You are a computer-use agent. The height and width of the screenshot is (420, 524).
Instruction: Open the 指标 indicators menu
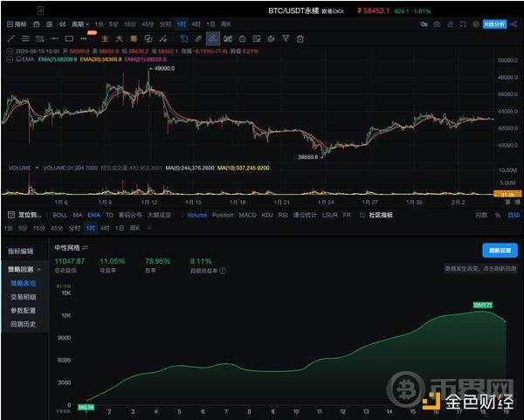click(17, 24)
